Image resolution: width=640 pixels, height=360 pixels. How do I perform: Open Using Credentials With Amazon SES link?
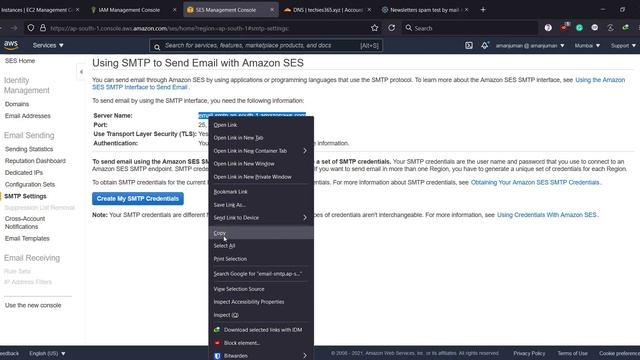[x=547, y=215]
